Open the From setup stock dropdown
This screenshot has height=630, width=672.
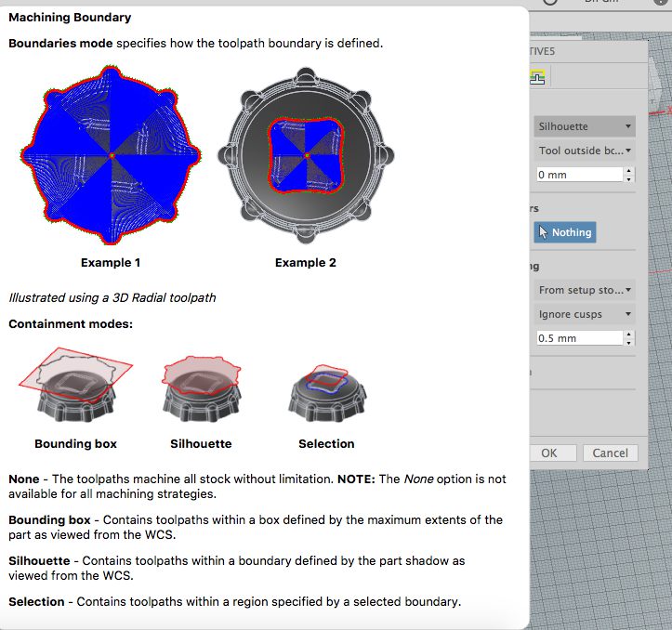(584, 290)
